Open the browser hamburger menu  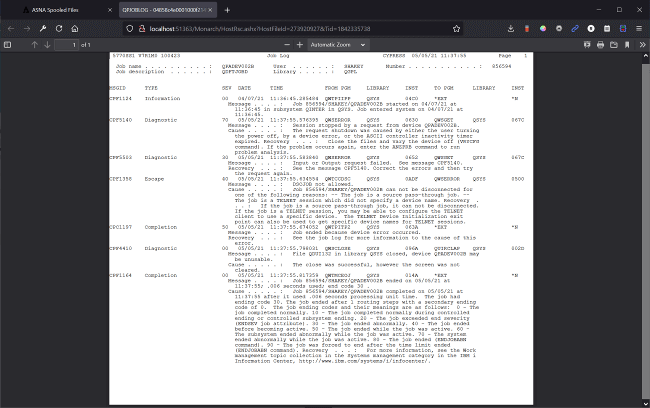point(639,29)
